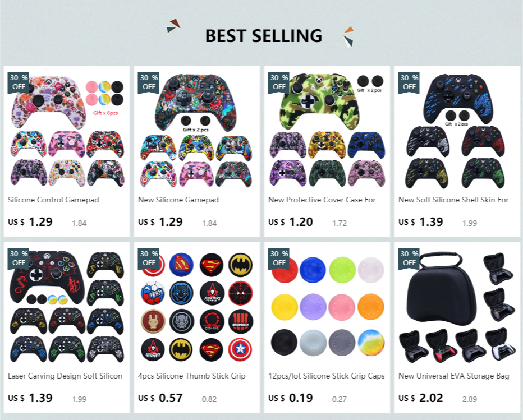
Task: Open the graffiti New Silicone Gamepad image
Action: point(197,130)
